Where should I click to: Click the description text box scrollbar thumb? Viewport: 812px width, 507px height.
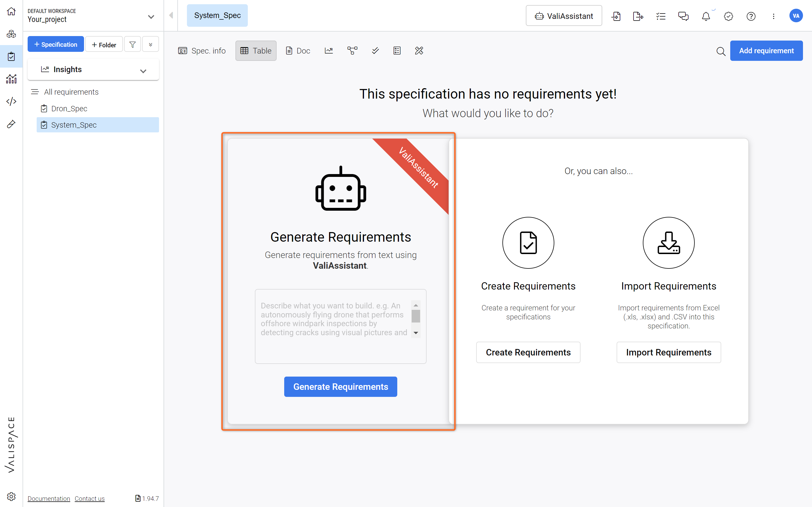416,316
